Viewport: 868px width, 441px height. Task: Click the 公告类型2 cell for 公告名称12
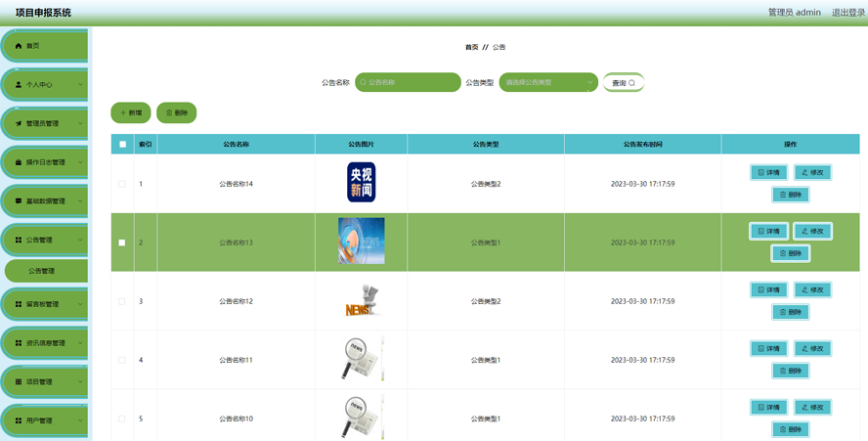pos(486,301)
